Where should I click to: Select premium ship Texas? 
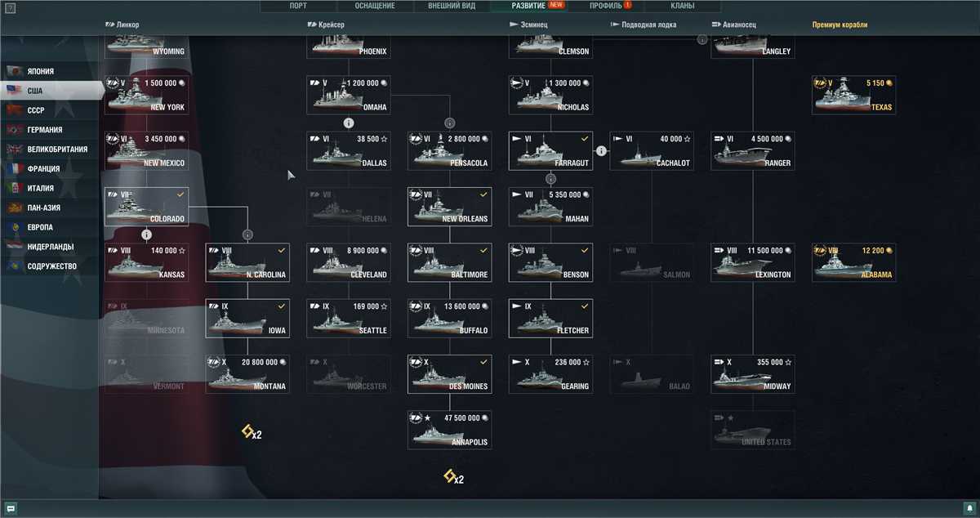click(855, 95)
